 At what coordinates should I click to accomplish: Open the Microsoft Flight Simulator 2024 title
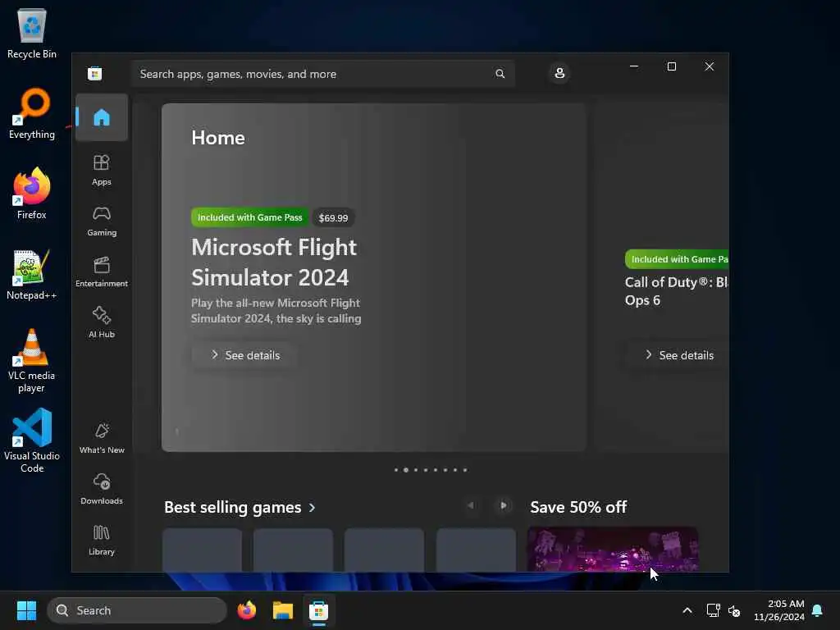(274, 262)
